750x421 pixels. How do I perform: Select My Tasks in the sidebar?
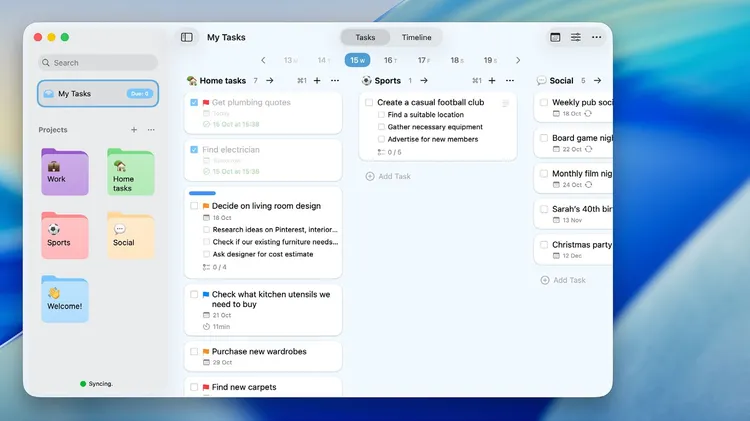98,94
